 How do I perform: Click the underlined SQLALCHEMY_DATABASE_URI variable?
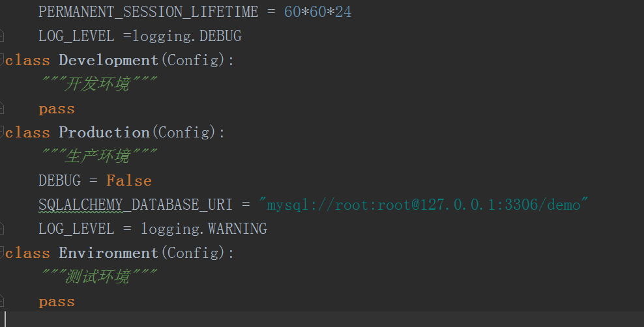[136, 205]
